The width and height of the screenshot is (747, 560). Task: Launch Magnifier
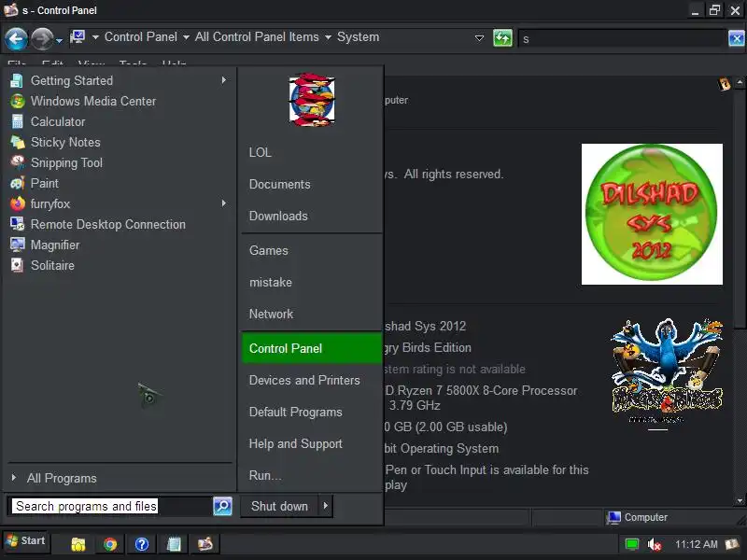(120, 245)
